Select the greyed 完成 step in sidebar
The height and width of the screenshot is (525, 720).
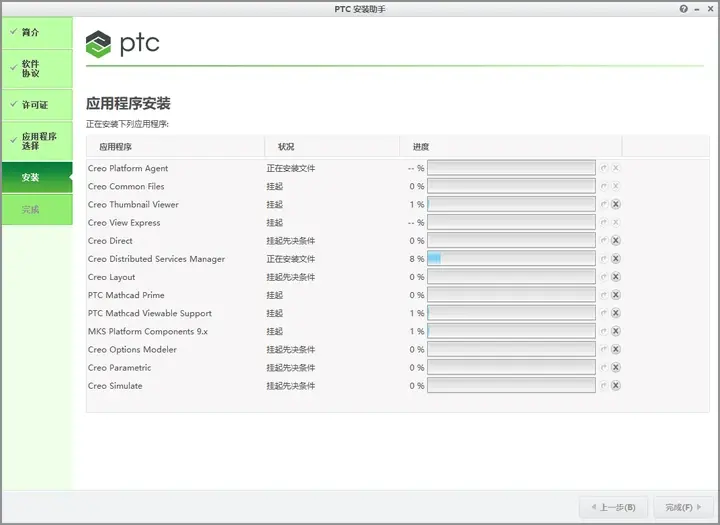pos(37,209)
